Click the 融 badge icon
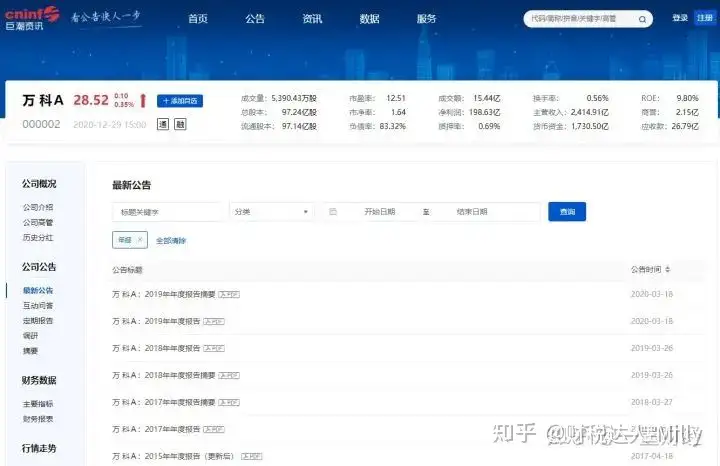 click(180, 124)
